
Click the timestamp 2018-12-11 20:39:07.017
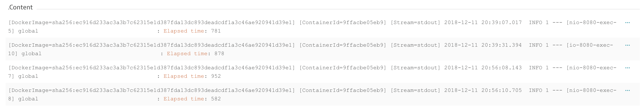[x=483, y=23]
